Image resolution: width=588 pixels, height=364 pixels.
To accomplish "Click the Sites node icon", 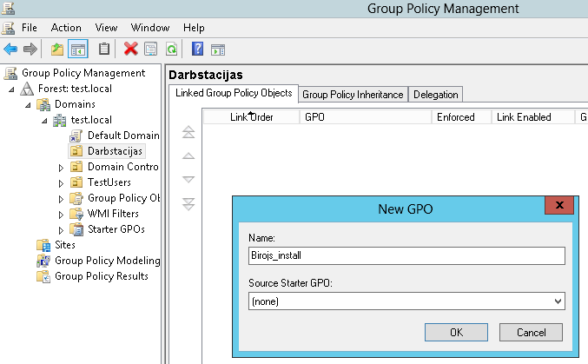I will [x=43, y=245].
